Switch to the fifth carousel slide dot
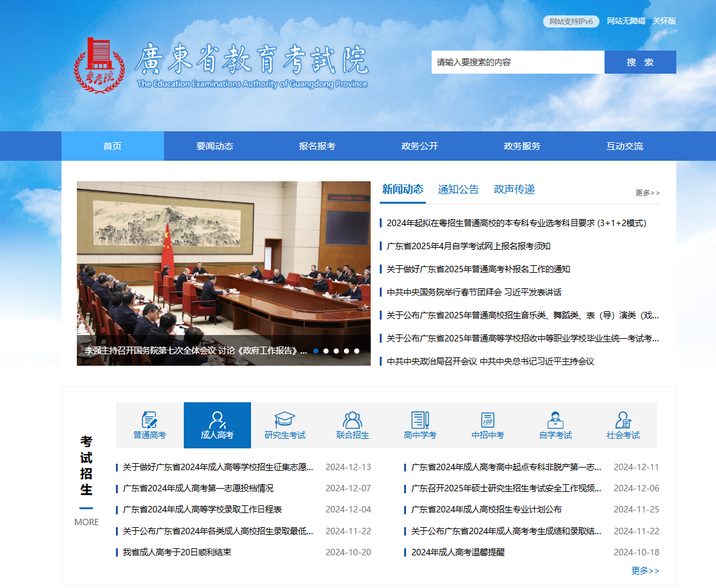This screenshot has height=588, width=716. [357, 351]
